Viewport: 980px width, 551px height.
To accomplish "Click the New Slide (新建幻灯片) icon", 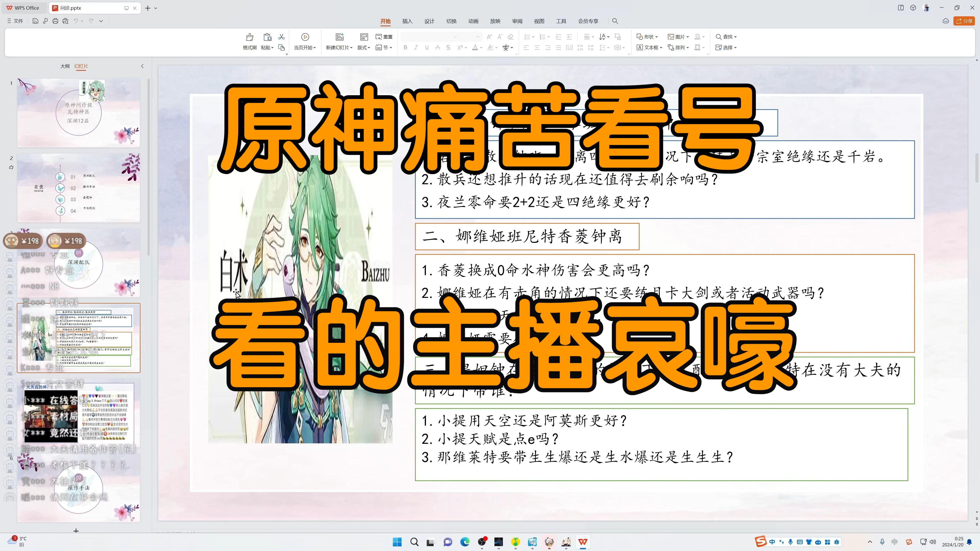I will tap(339, 37).
